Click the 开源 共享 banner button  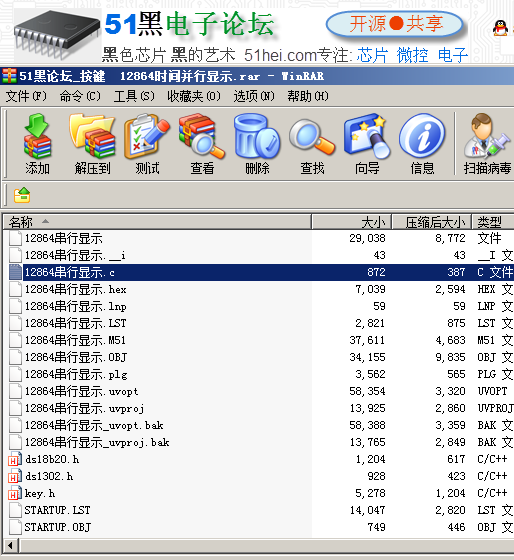pyautogui.click(x=395, y=24)
